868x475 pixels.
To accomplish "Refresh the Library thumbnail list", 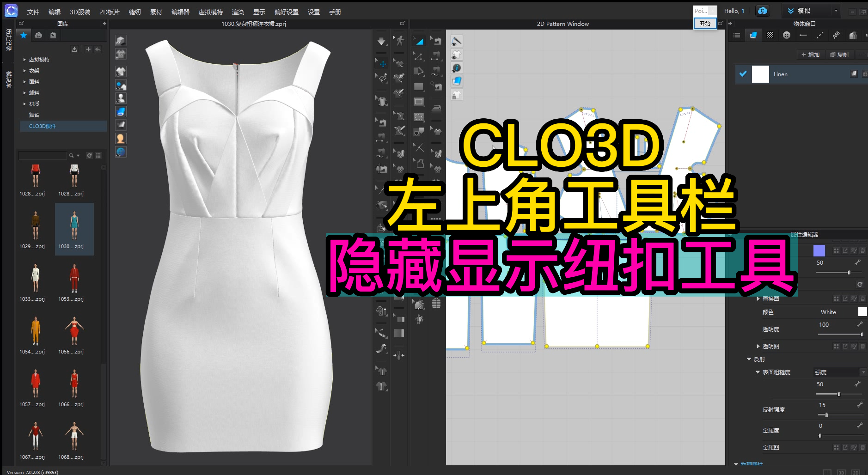I will point(89,156).
